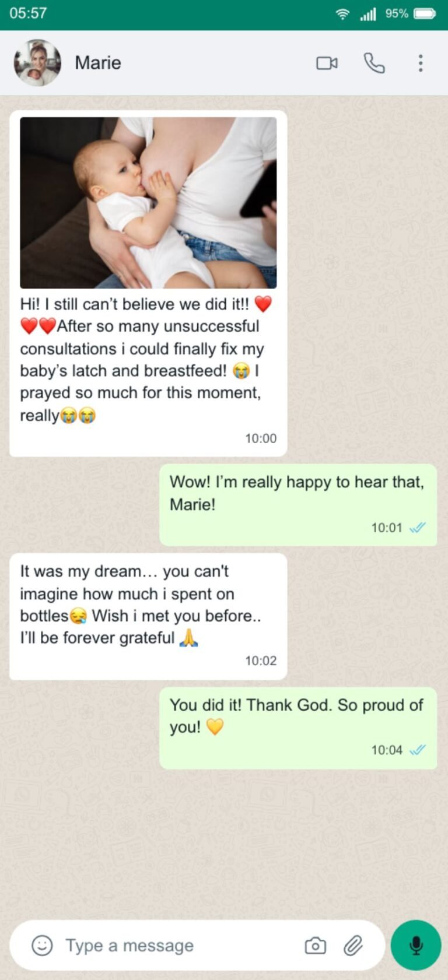Image resolution: width=448 pixels, height=980 pixels.
Task: Open the three-dot more options menu
Action: coord(420,63)
